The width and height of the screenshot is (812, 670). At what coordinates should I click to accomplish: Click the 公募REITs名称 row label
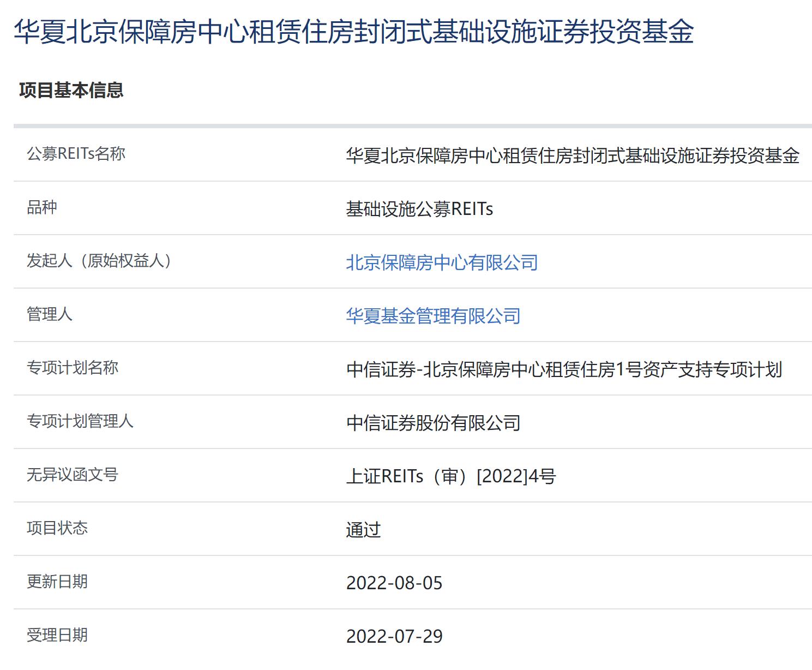point(76,154)
